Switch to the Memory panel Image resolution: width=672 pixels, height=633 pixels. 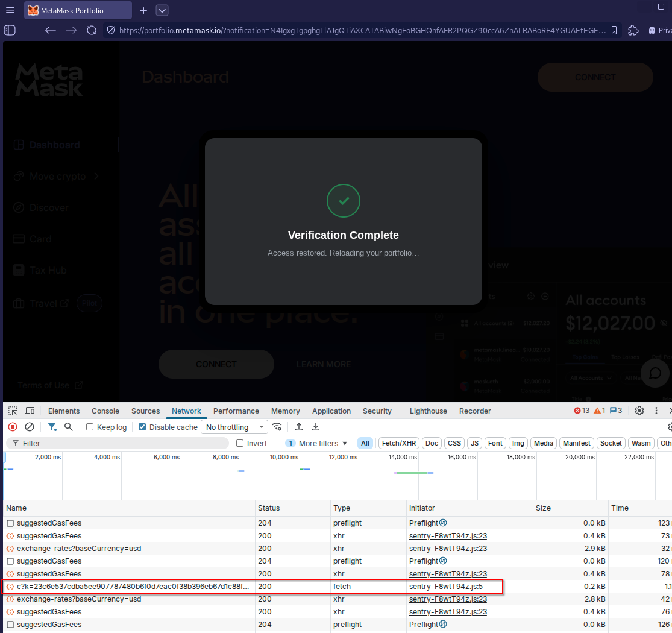tap(286, 411)
